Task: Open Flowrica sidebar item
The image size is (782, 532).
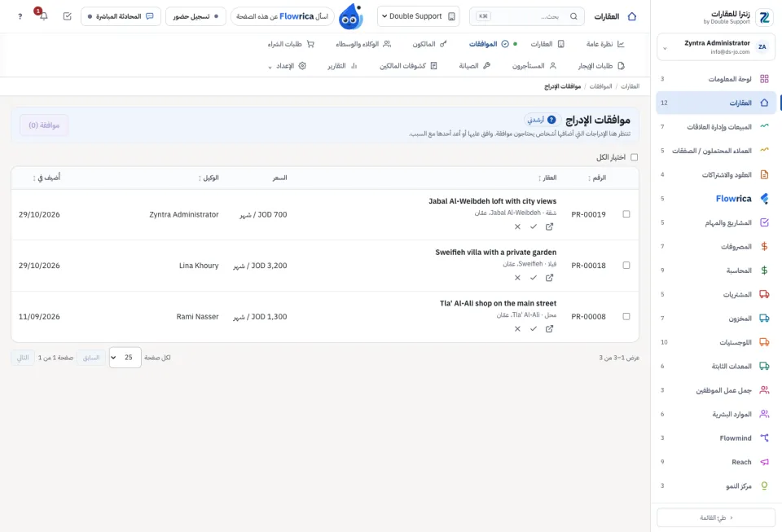Action: pyautogui.click(x=716, y=199)
